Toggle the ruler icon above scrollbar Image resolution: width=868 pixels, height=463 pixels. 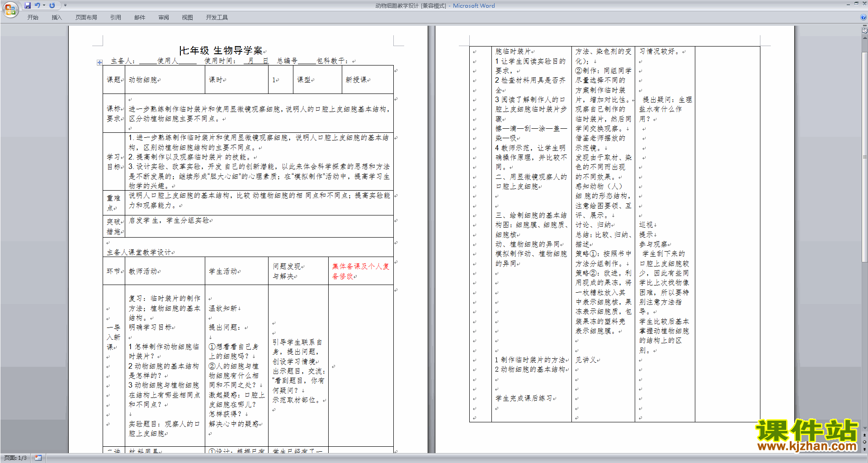click(x=865, y=31)
